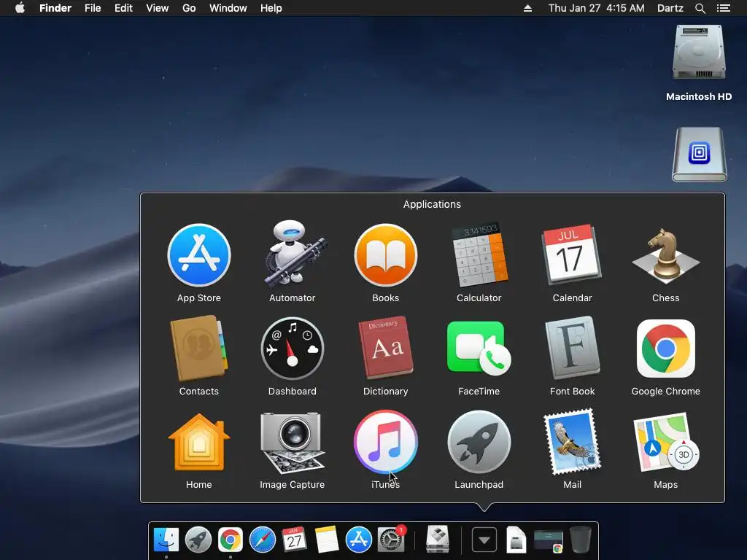Open Safari from the Dock
The width and height of the screenshot is (747, 560).
pyautogui.click(x=263, y=540)
